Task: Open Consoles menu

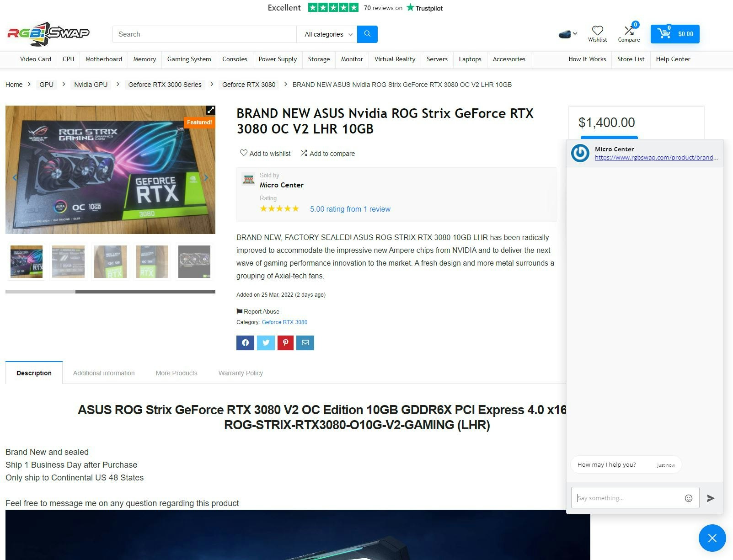Action: (235, 59)
